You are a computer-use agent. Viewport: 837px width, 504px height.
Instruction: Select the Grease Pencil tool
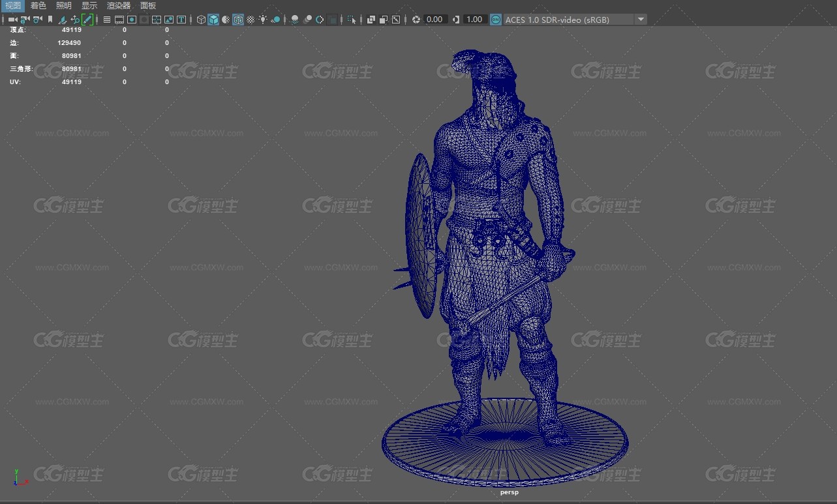coord(87,20)
